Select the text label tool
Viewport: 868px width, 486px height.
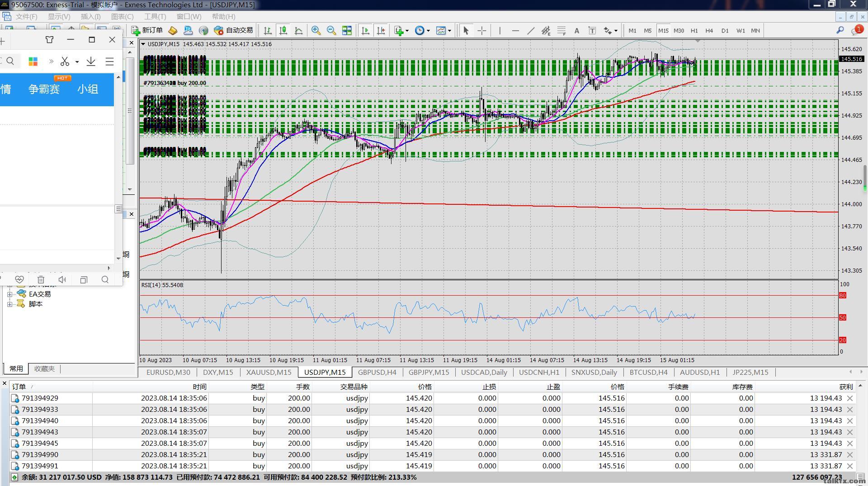tap(592, 30)
